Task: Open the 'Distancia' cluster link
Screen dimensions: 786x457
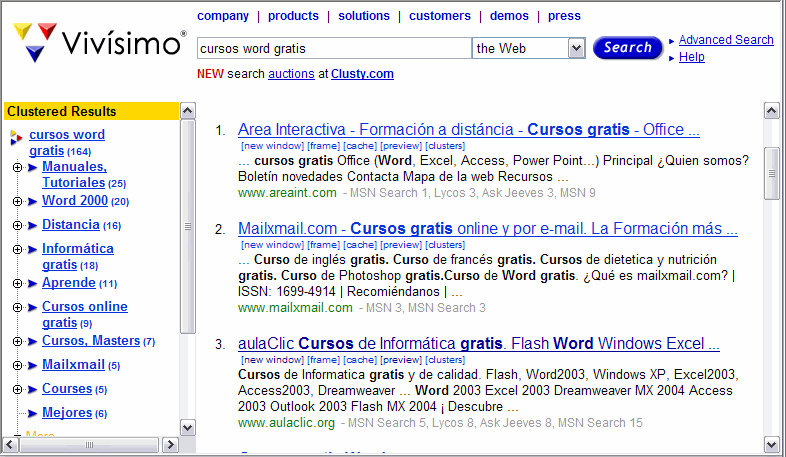Action: point(71,224)
